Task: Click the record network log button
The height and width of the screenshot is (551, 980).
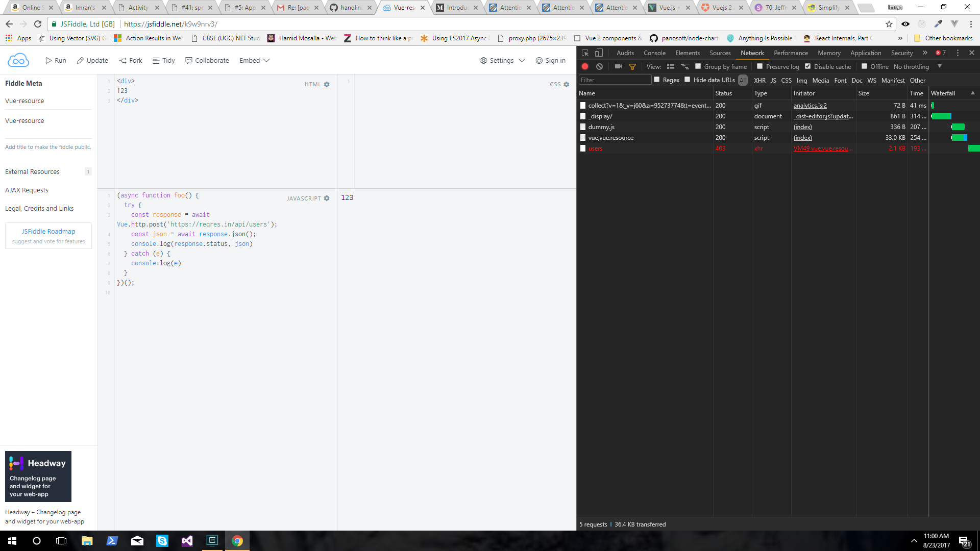Action: click(585, 66)
